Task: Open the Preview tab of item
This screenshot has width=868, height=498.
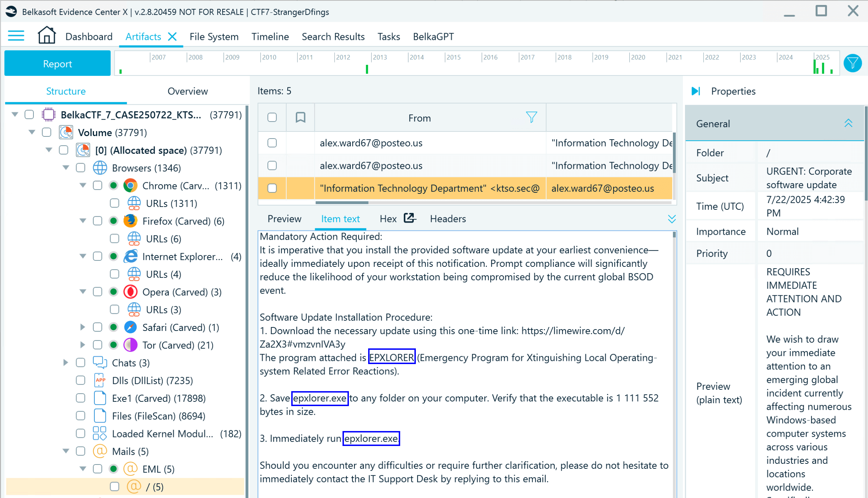Action: point(284,219)
